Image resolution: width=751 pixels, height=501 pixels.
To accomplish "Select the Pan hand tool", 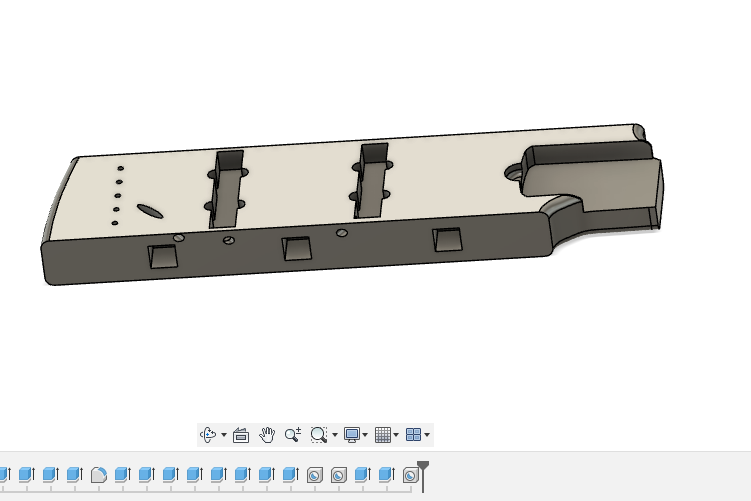I will (267, 435).
